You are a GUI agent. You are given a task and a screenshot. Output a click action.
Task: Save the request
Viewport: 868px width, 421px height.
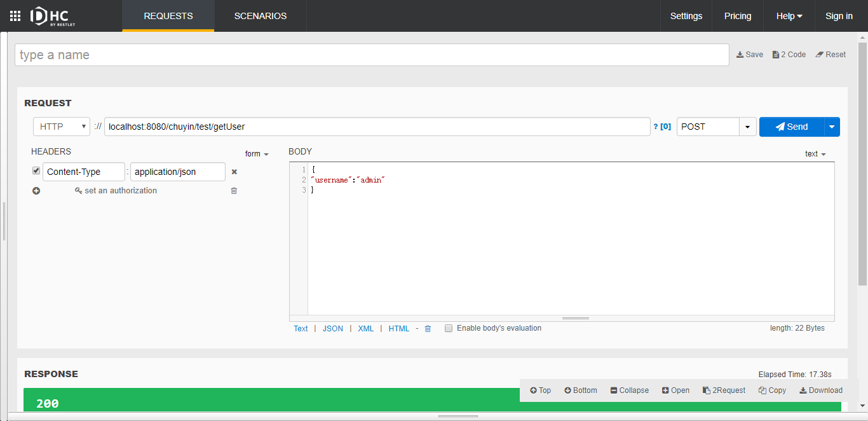point(750,55)
